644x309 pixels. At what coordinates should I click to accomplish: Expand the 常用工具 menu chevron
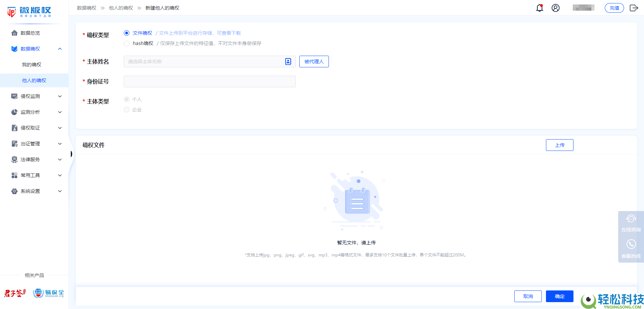[60, 175]
